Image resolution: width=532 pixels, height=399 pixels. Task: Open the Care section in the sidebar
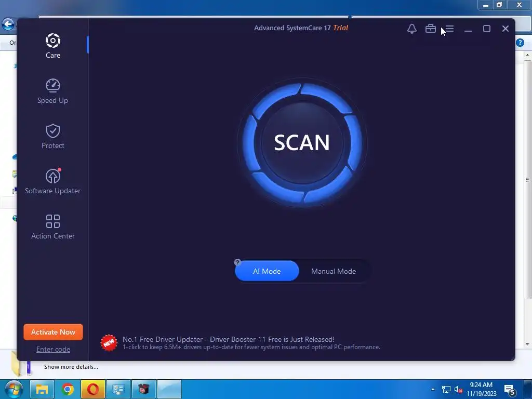point(53,46)
